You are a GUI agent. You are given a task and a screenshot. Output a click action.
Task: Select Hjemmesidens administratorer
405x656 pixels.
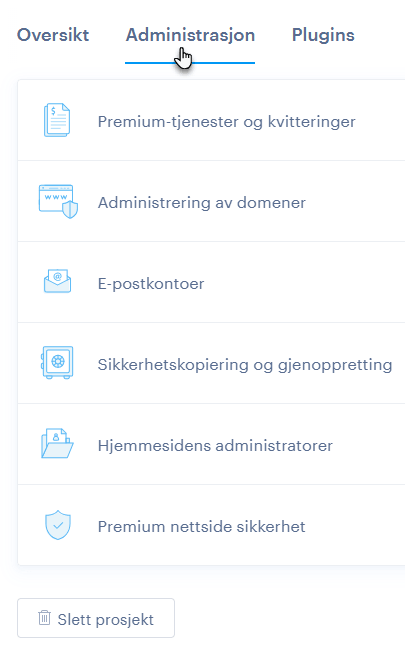(x=211, y=444)
